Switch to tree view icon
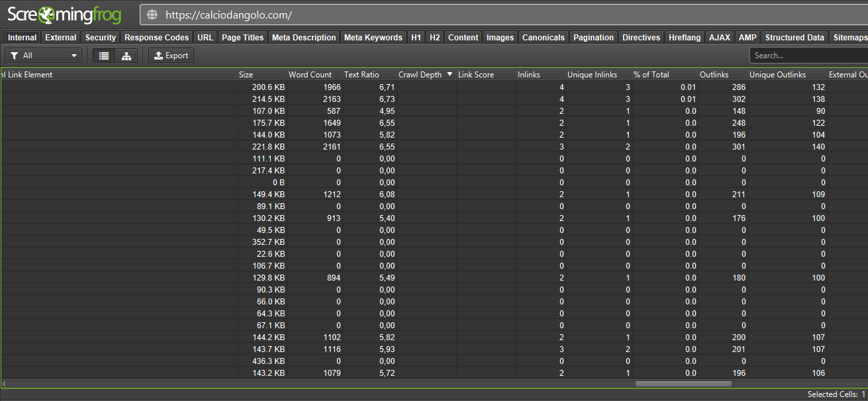 (x=126, y=56)
